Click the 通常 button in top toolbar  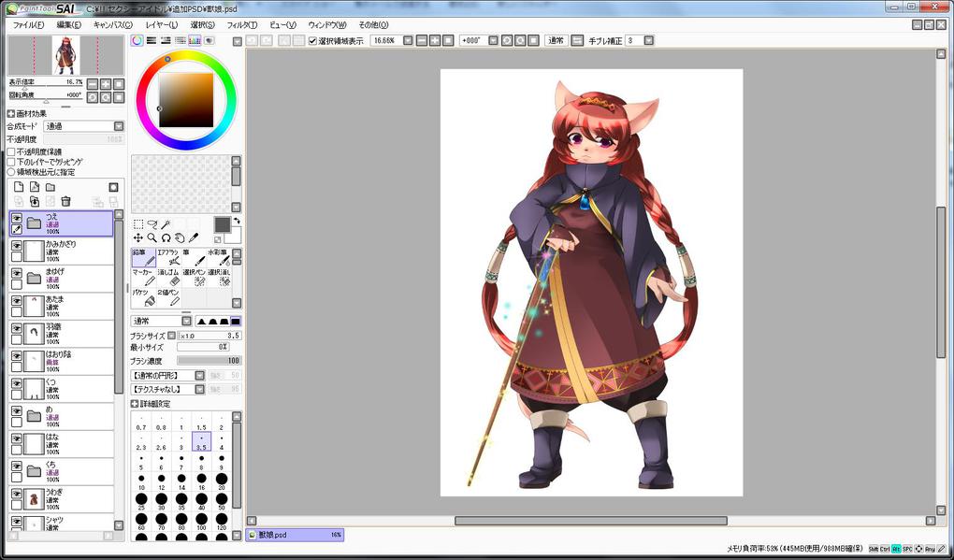556,41
